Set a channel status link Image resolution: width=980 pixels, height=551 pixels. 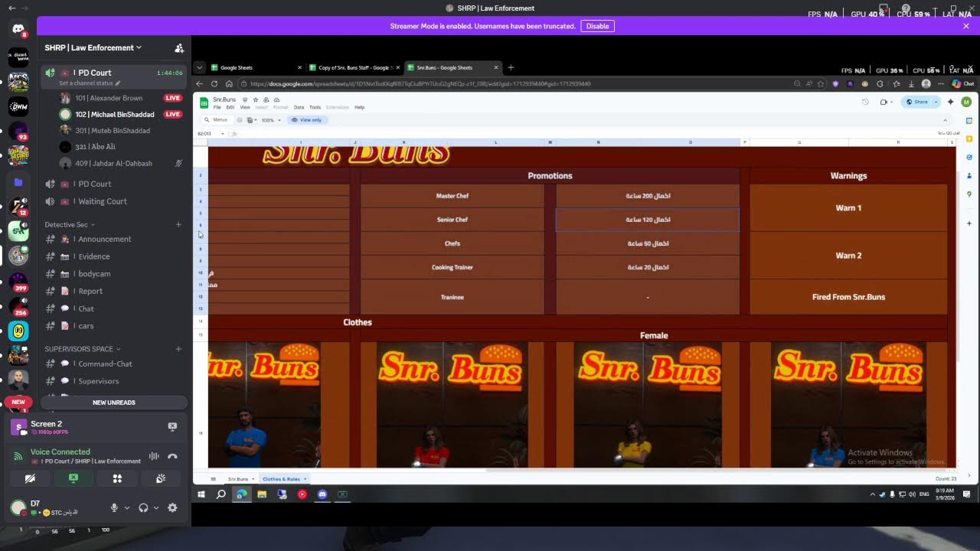click(90, 83)
